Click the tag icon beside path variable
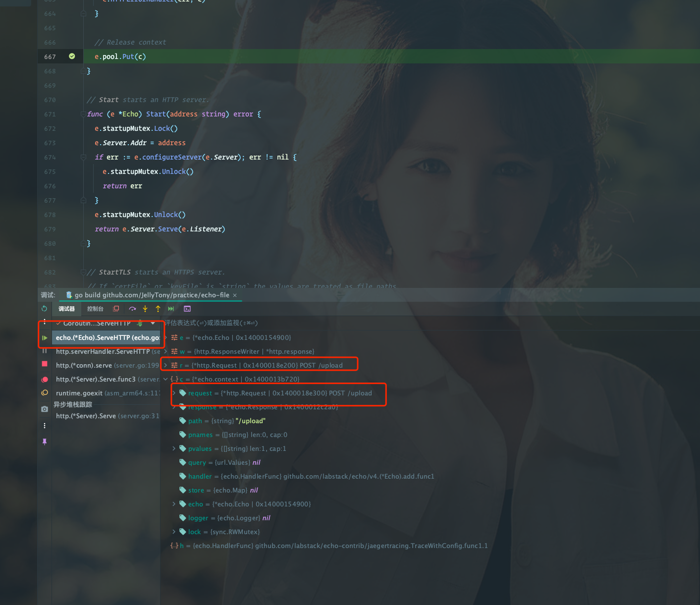 (x=183, y=421)
